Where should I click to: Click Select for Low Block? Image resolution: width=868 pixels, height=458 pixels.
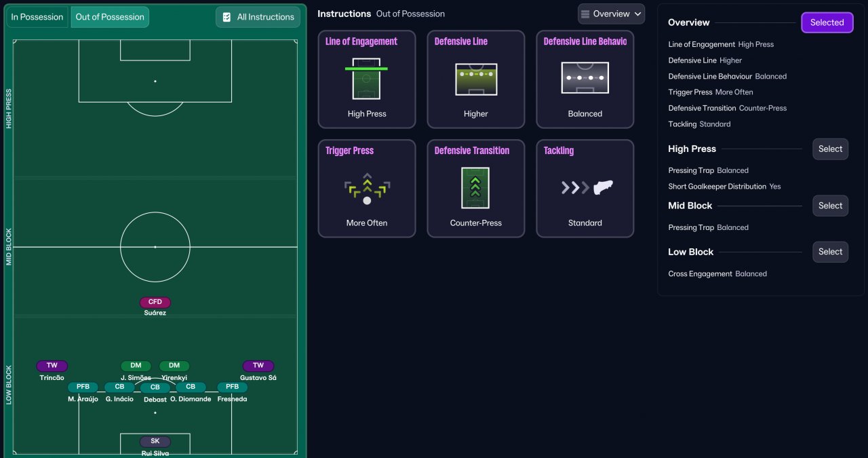point(831,252)
